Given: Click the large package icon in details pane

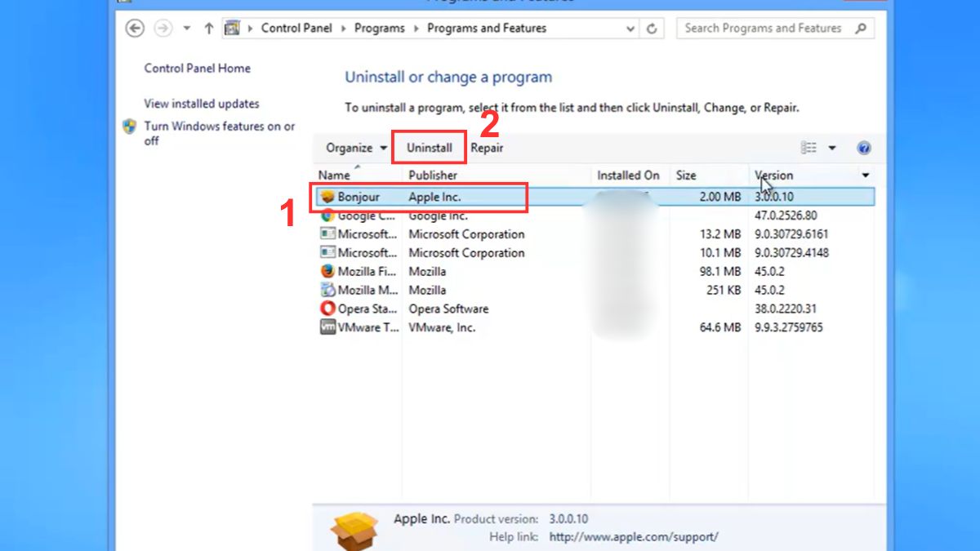Looking at the screenshot, I should (354, 531).
